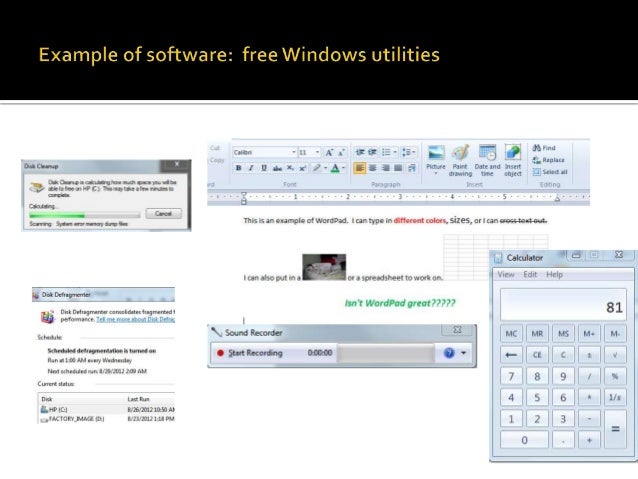638x479 pixels.
Task: Click the CE key on Calculator
Action: pos(537,355)
